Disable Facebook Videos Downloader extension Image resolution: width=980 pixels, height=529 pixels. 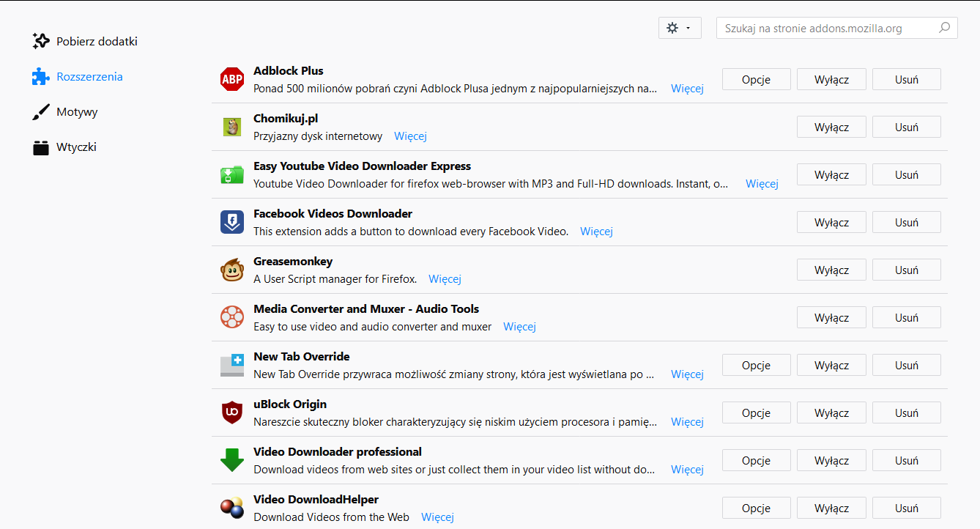click(x=831, y=222)
